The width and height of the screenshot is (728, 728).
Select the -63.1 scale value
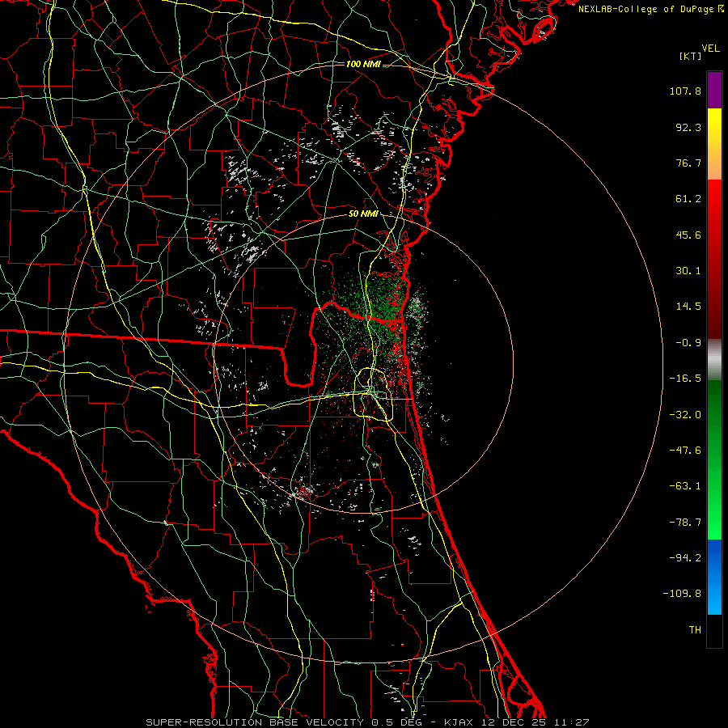(x=685, y=486)
